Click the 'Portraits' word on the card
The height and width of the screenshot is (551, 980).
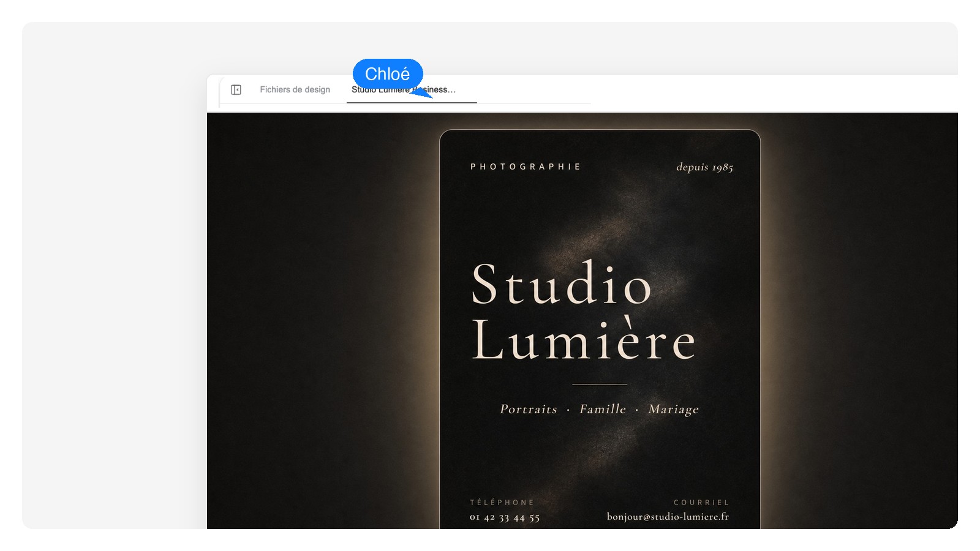[529, 409]
